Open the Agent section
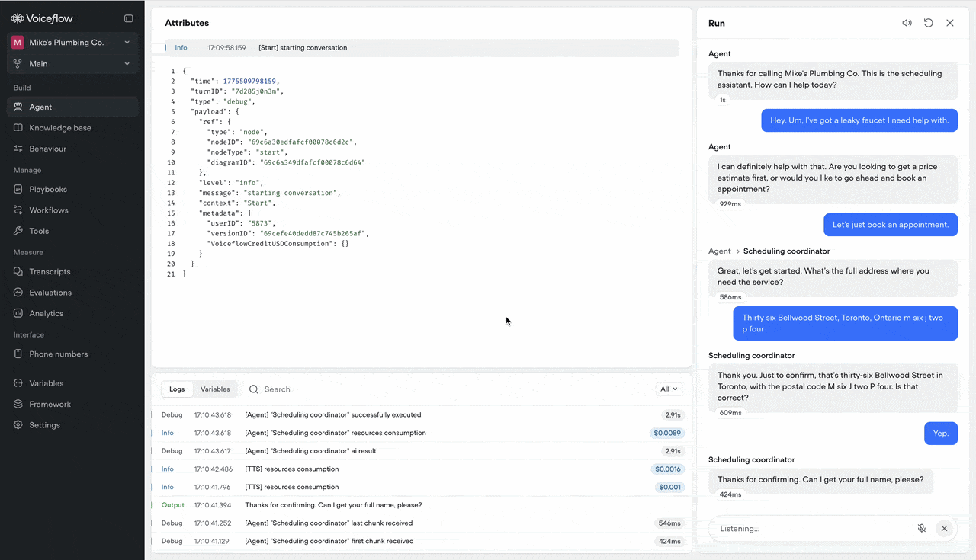This screenshot has height=560, width=976. [x=72, y=107]
